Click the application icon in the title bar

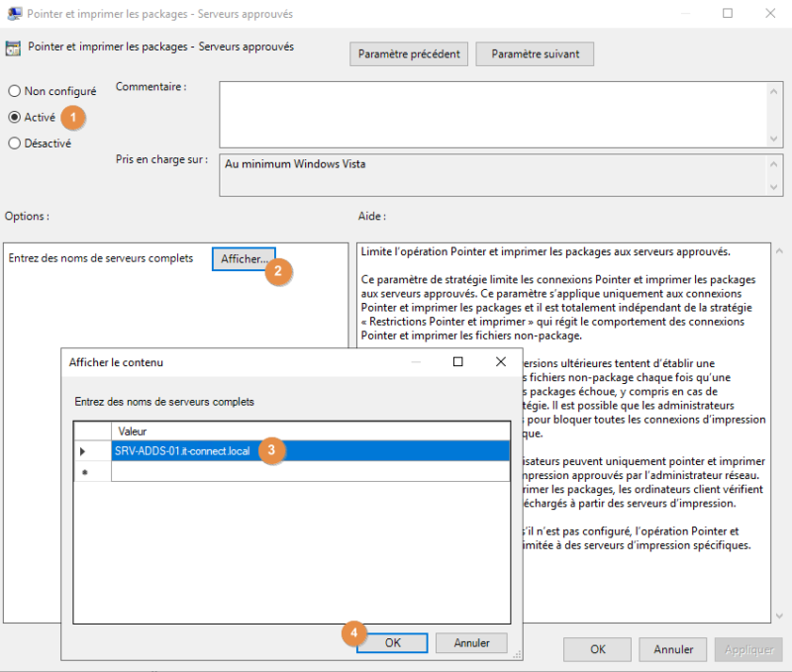16,13
